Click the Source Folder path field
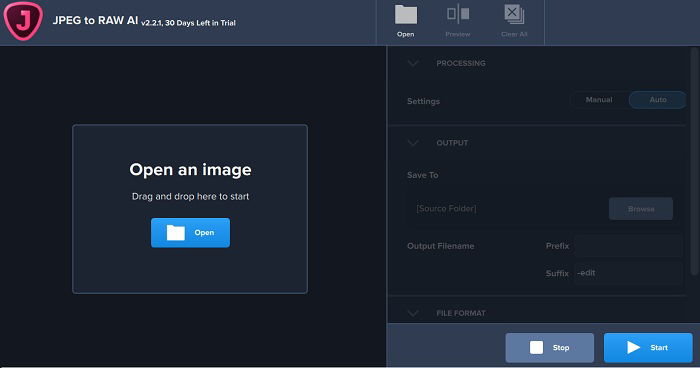 506,209
